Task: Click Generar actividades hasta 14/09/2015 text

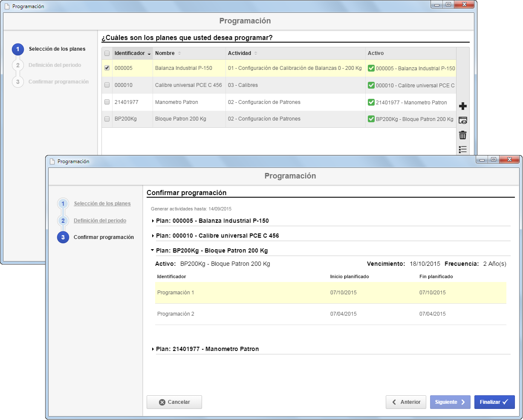Action: 191,209
